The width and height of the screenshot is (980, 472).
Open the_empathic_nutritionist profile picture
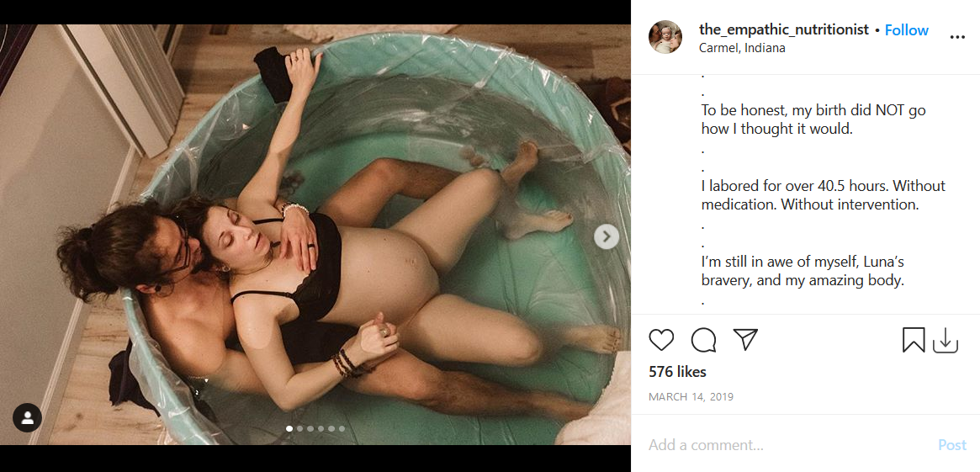click(x=665, y=37)
